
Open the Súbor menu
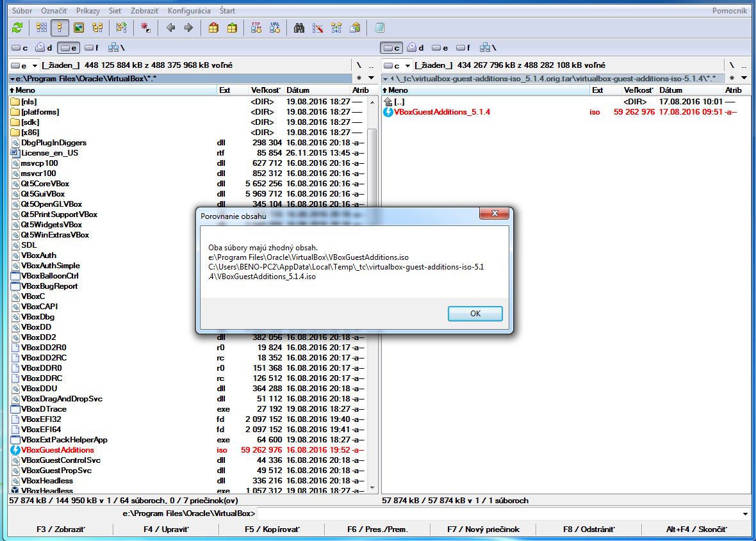point(22,11)
